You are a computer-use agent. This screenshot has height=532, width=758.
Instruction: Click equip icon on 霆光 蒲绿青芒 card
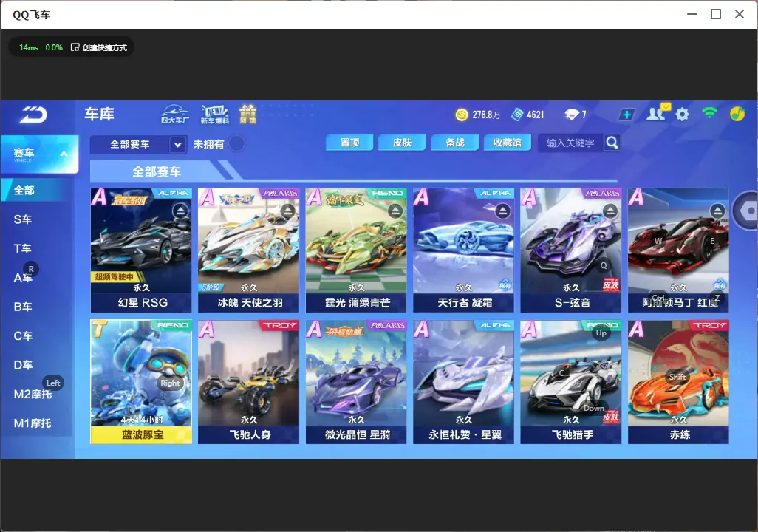(395, 211)
